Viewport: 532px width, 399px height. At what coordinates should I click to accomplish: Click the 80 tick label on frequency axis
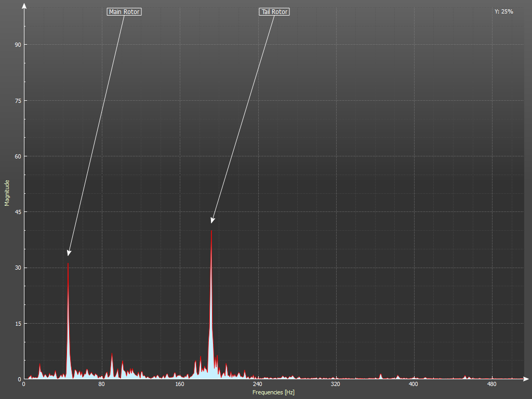(x=102, y=384)
